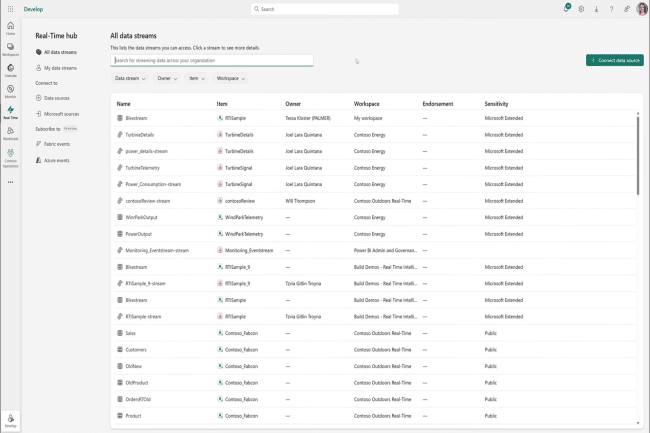Open the Monitoring_Eventstream-stream link
Image resolution: width=650 pixels, height=433 pixels.
point(157,250)
